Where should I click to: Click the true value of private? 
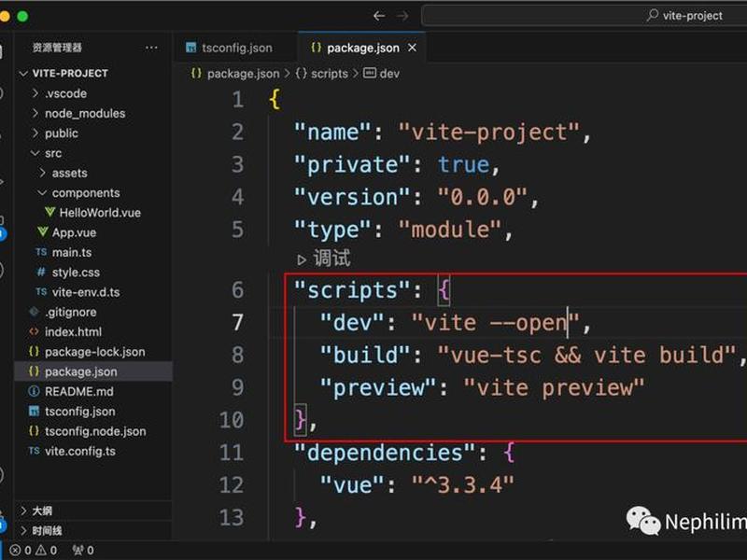463,165
